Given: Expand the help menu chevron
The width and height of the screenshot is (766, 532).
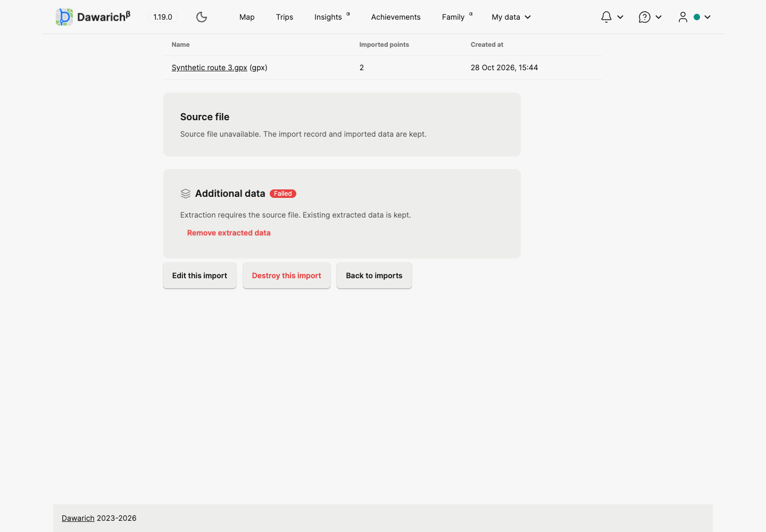Looking at the screenshot, I should click(659, 17).
